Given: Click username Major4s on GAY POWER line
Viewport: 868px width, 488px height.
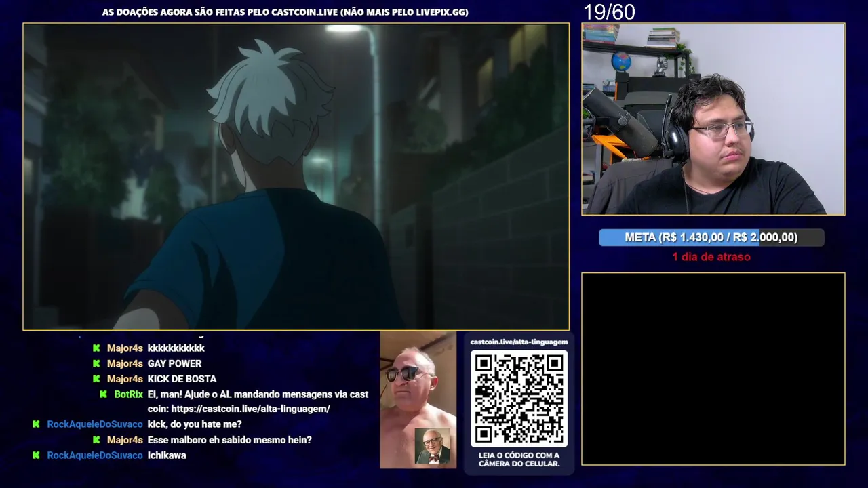Looking at the screenshot, I should (x=125, y=363).
